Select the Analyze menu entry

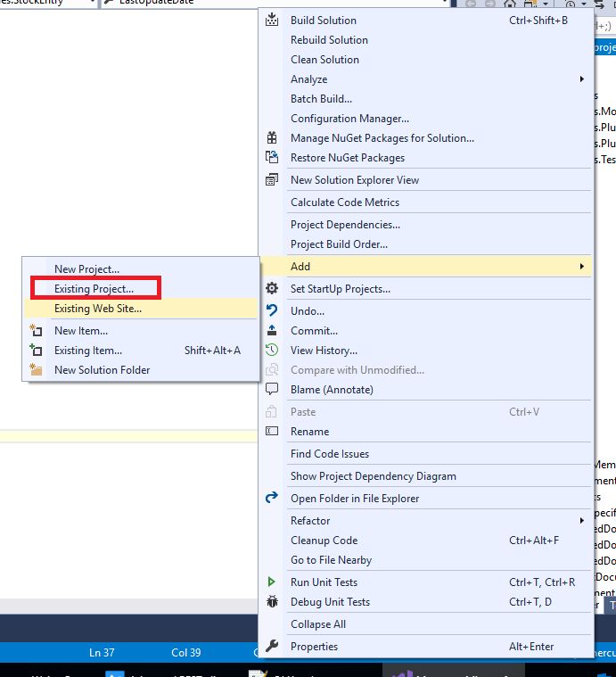(x=308, y=79)
